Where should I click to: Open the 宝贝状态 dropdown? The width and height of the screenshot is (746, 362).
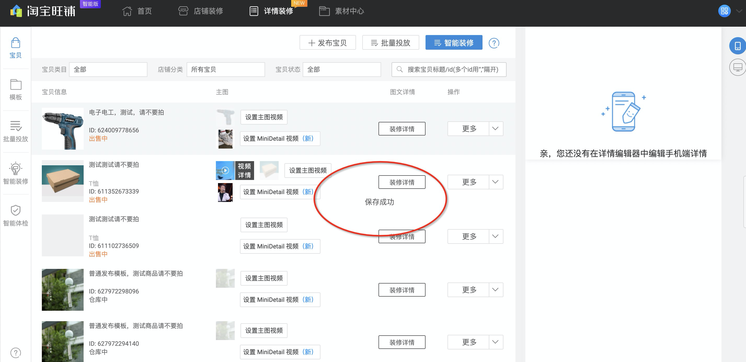[342, 69]
